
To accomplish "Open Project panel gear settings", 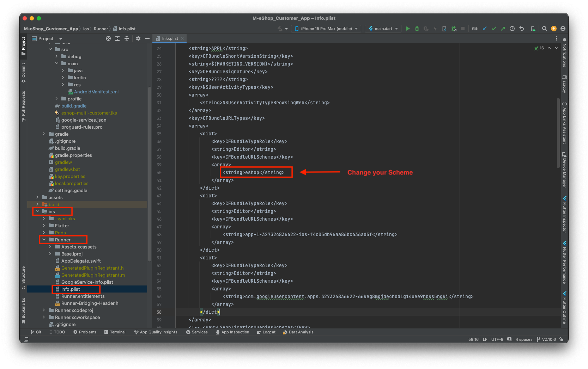I will click(138, 38).
